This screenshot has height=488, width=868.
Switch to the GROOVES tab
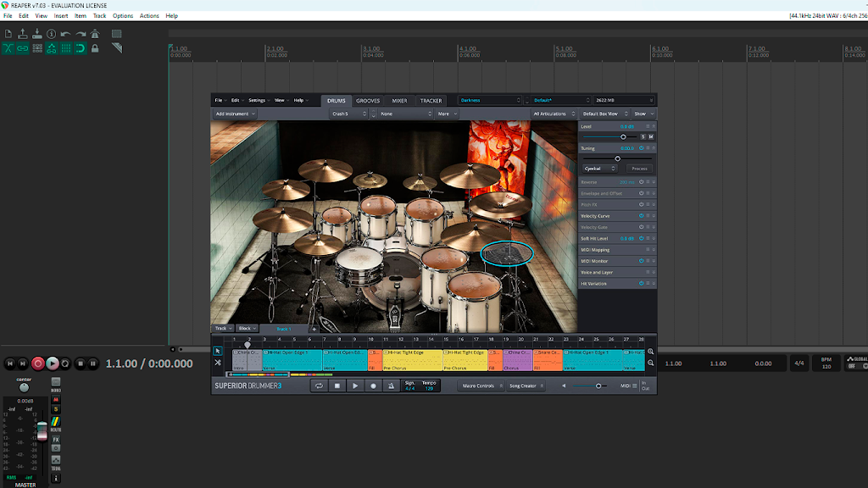pyautogui.click(x=368, y=101)
